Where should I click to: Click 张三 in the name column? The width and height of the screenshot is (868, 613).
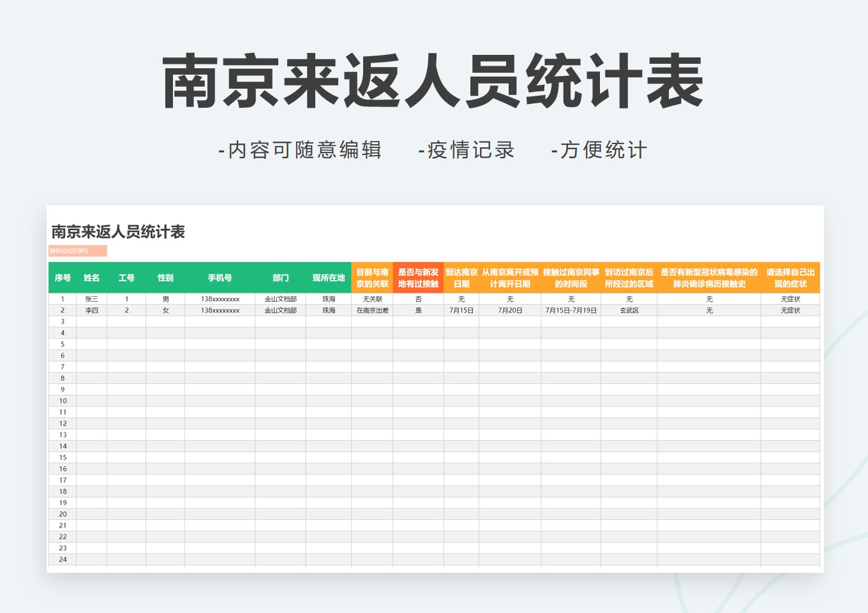click(x=91, y=298)
